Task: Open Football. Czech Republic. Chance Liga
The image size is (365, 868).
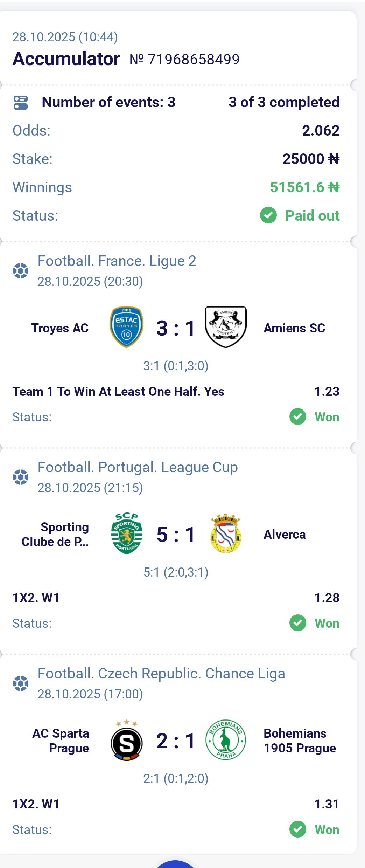Action: pos(161,674)
